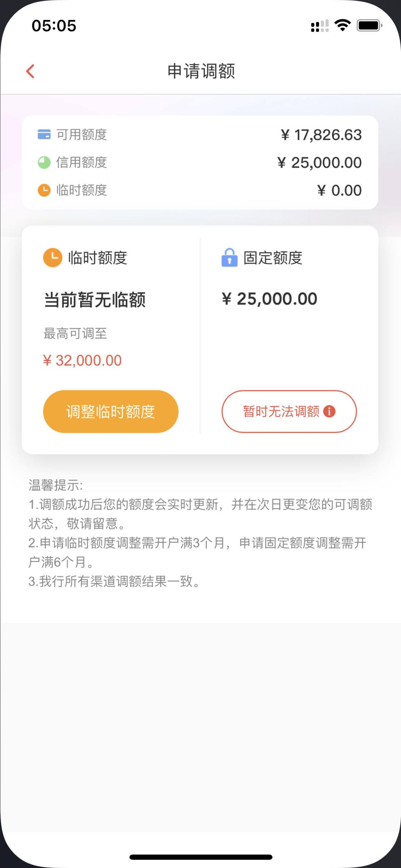This screenshot has height=868, width=401.
Task: Tap the 调整临时额度 orange button
Action: click(110, 411)
